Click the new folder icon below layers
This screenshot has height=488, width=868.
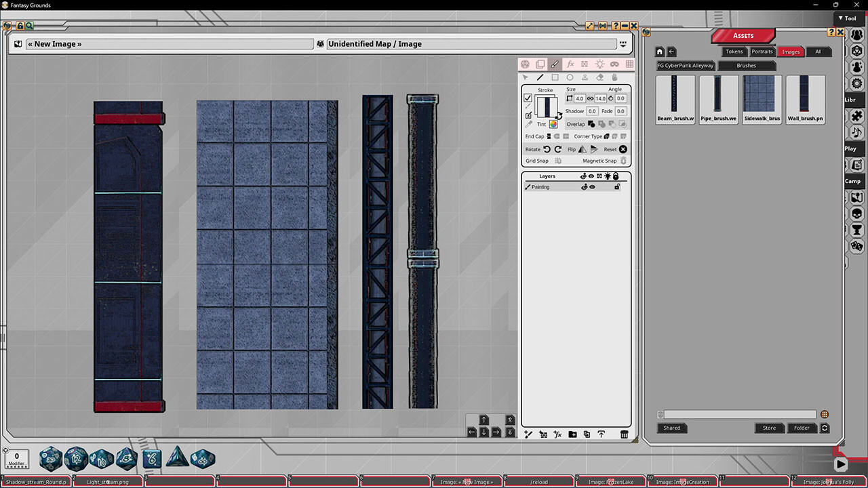pos(572,434)
